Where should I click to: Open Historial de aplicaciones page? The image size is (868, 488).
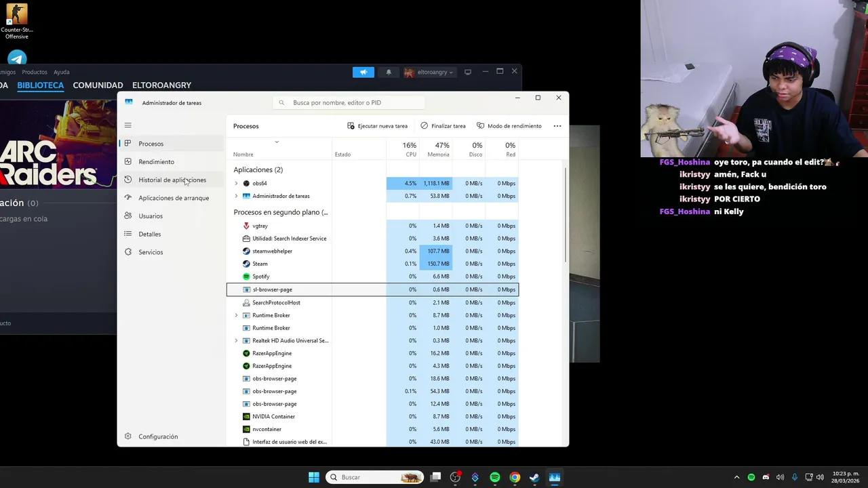pyautogui.click(x=171, y=180)
